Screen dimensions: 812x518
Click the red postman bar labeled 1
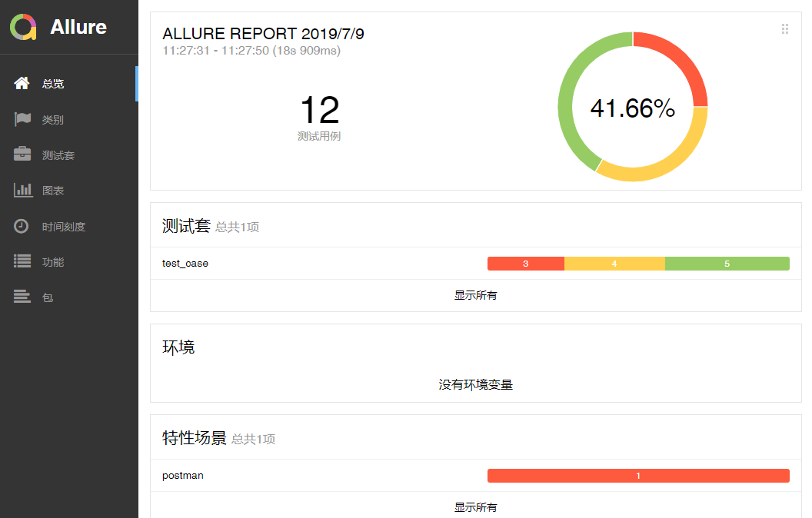tap(638, 476)
